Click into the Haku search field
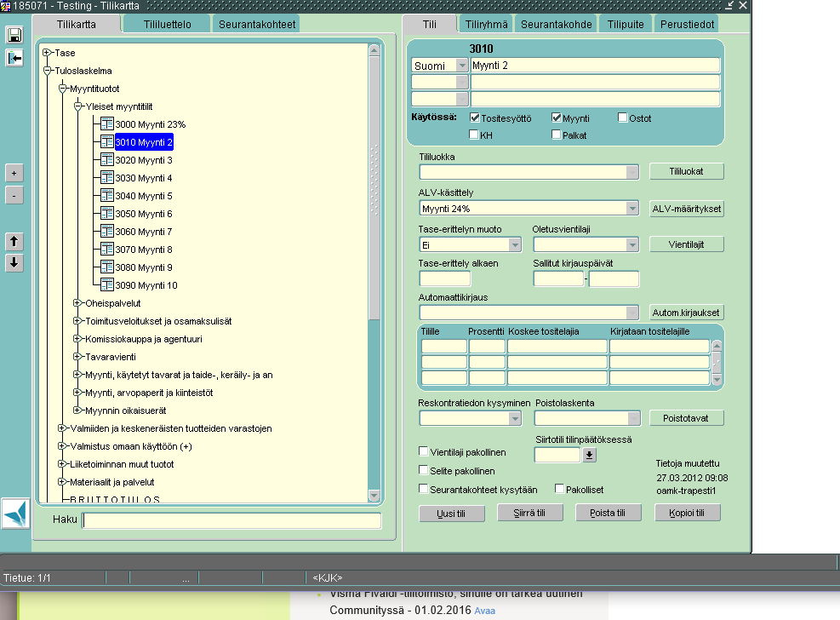This screenshot has width=840, height=620. click(x=231, y=520)
